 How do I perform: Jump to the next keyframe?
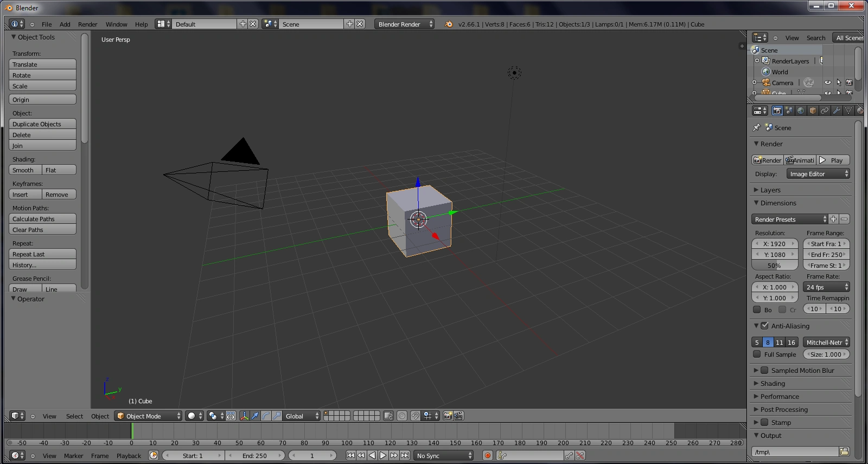(394, 455)
